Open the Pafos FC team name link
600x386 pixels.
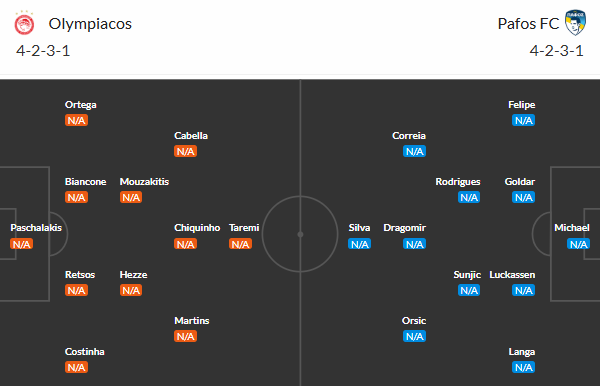528,24
